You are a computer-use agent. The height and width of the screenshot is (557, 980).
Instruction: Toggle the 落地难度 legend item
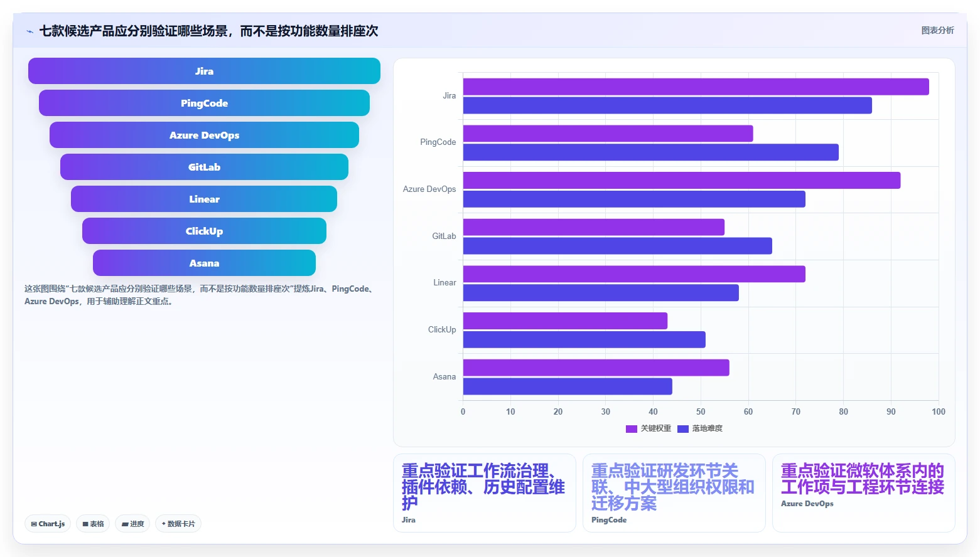pos(700,428)
